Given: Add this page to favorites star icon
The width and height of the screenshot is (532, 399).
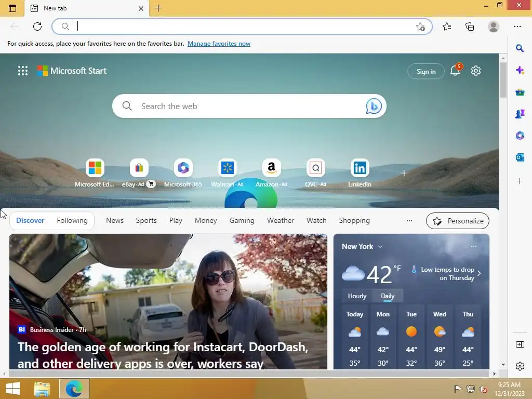Looking at the screenshot, I should coord(420,27).
